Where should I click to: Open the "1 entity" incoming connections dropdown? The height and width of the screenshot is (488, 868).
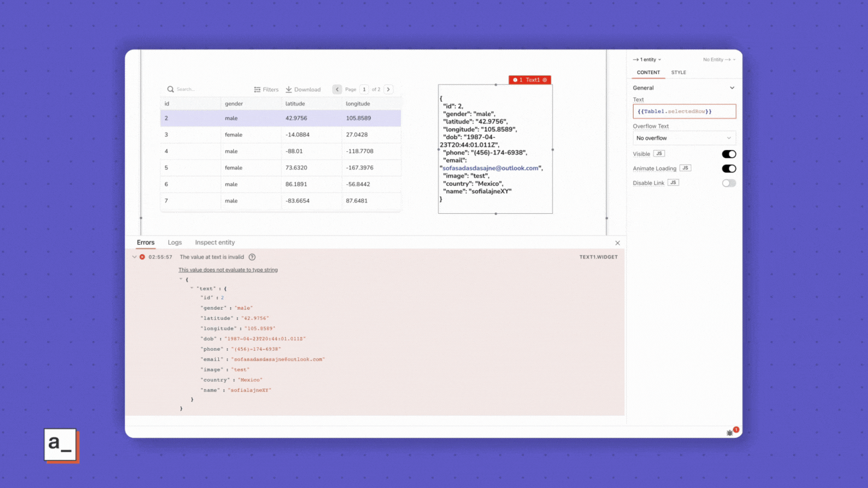647,60
